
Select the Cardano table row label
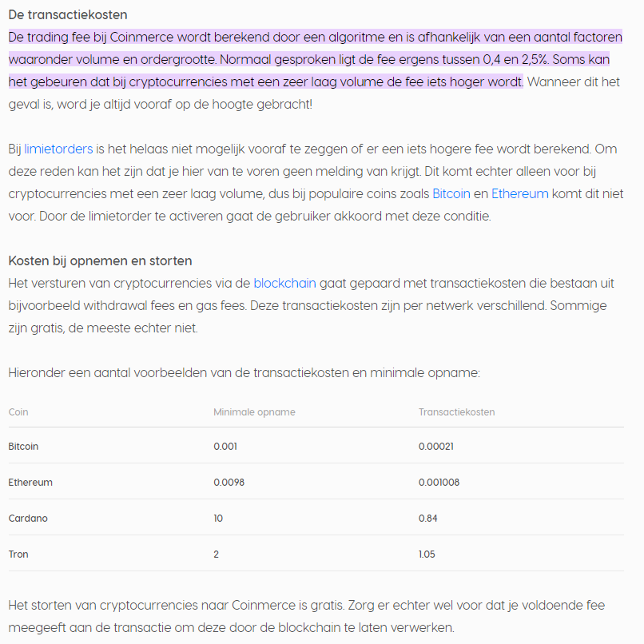(x=28, y=519)
